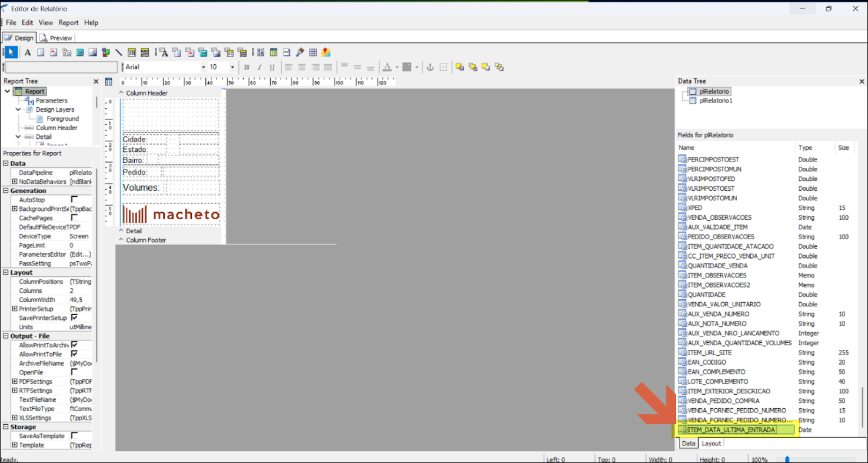Screen dimensions: 868x463
Task: Toggle bold text formatting
Action: tap(247, 67)
